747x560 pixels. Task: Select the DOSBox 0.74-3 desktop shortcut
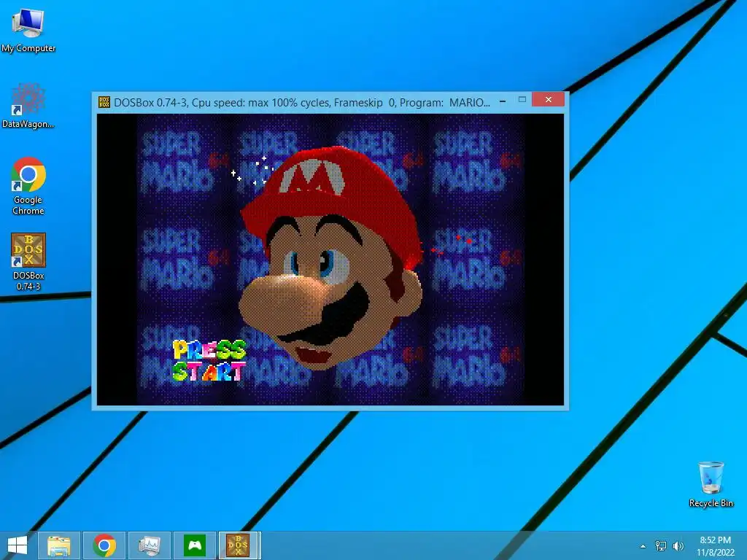click(28, 262)
